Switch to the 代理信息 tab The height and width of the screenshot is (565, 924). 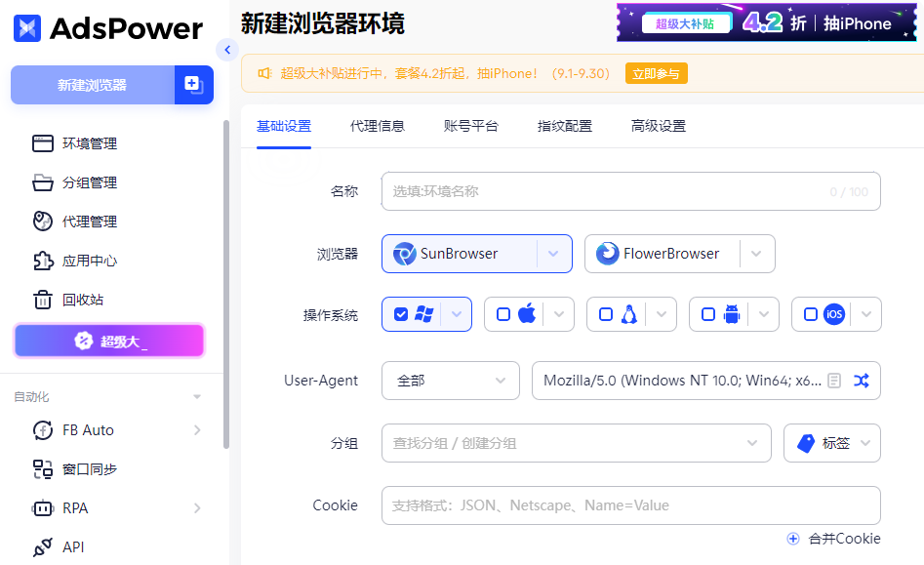(x=377, y=126)
